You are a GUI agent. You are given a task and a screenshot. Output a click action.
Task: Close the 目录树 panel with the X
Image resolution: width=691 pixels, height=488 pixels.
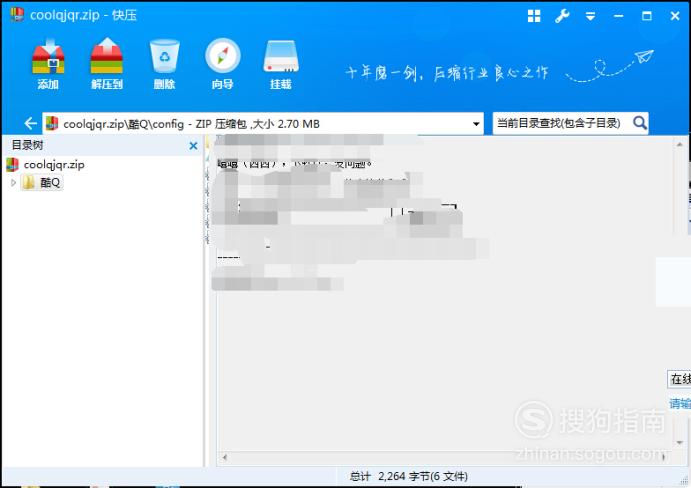193,146
